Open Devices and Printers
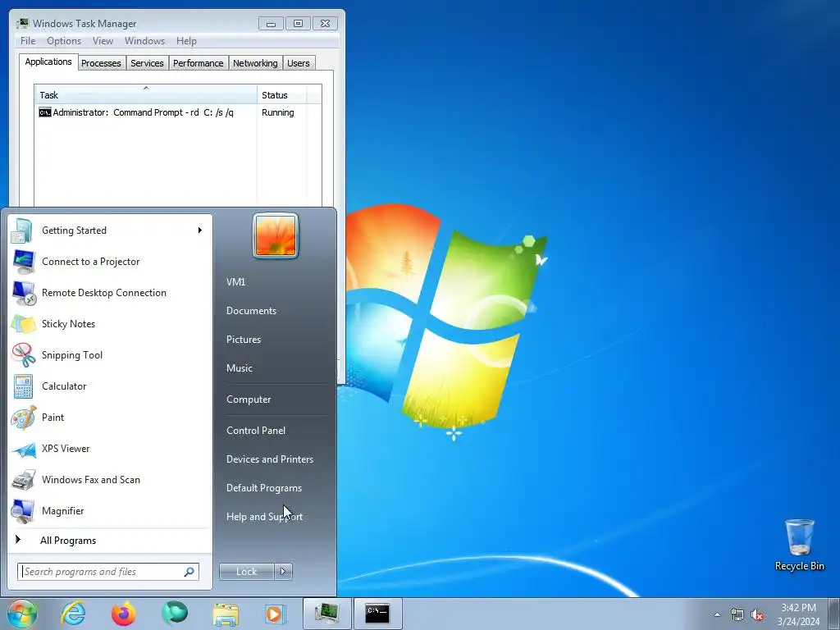840x630 pixels. pyautogui.click(x=270, y=459)
